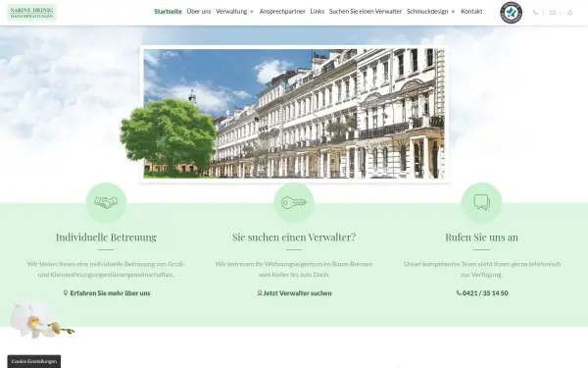Click the Sie suchen einen Verwalter? heading
588x368 pixels.
pyautogui.click(x=294, y=237)
